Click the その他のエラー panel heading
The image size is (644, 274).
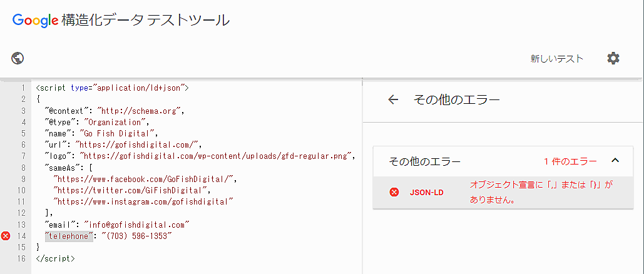[425, 161]
